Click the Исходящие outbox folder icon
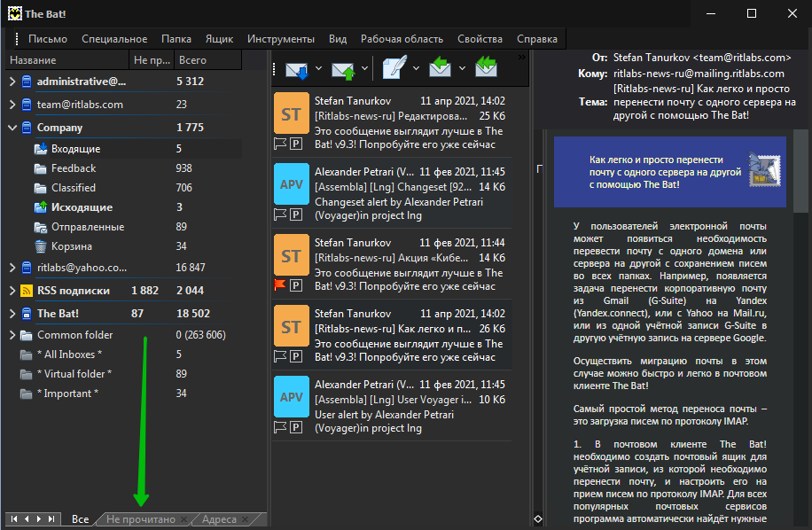This screenshot has height=530, width=812. tap(41, 207)
